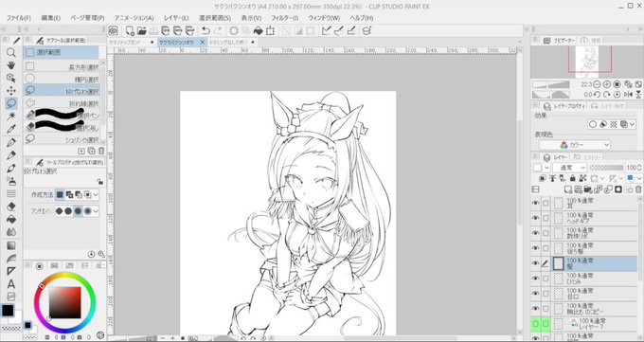644x342 pixels.
Task: Click the Navigator canvas thumbnail
Action: pos(587,63)
